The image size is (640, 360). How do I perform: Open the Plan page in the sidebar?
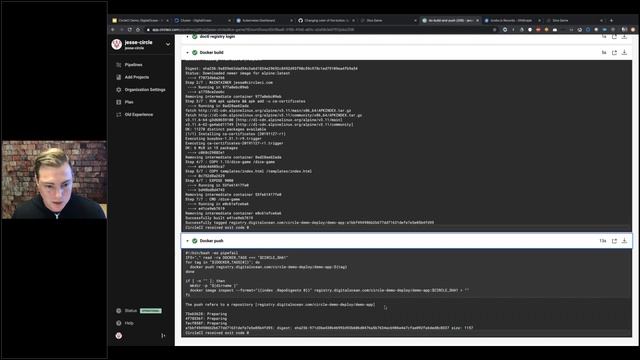129,102
